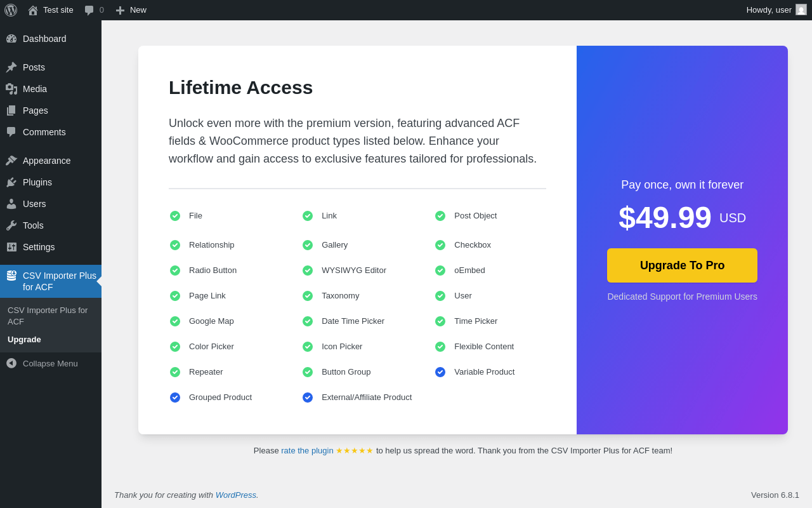Click Pay once, own it forever text
The width and height of the screenshot is (812, 508).
coord(682,185)
